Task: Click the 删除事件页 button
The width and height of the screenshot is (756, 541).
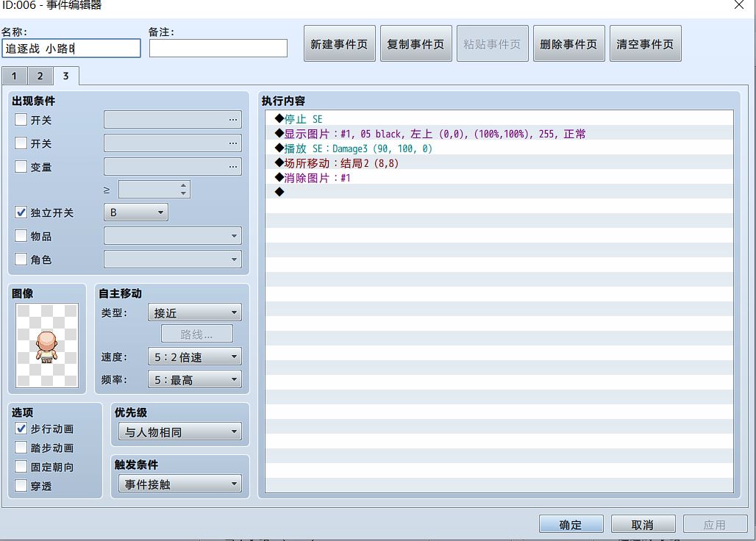Action: 569,44
